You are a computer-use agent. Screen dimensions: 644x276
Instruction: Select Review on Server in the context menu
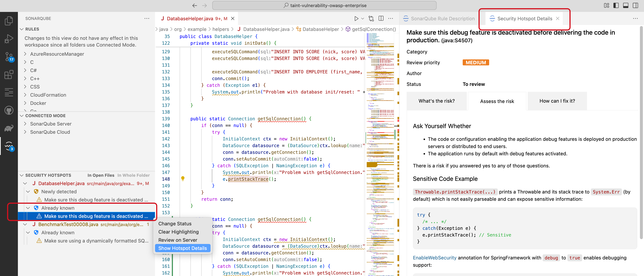pos(178,240)
